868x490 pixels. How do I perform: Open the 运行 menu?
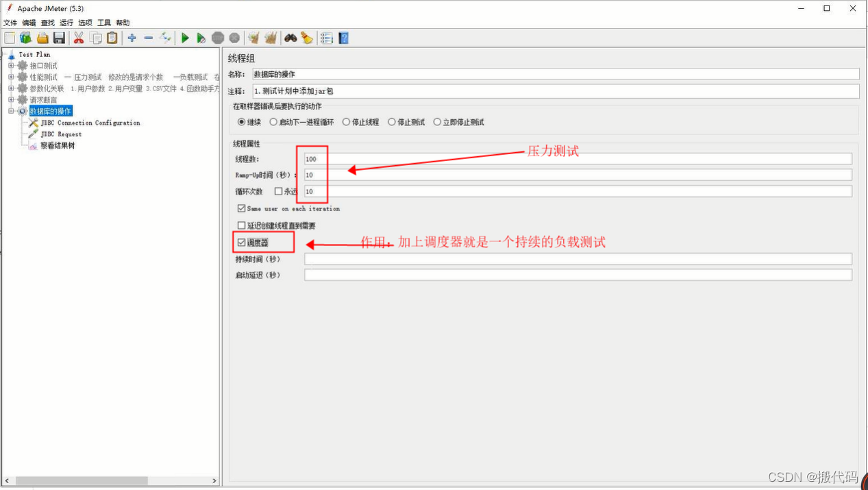point(66,23)
